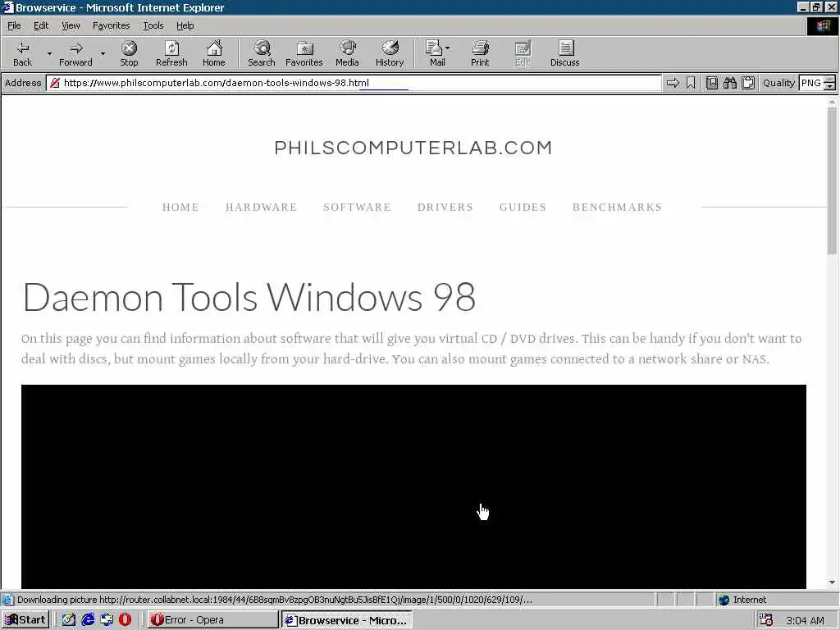Open the Back history dropdown arrow
The height and width of the screenshot is (630, 840).
pyautogui.click(x=49, y=53)
